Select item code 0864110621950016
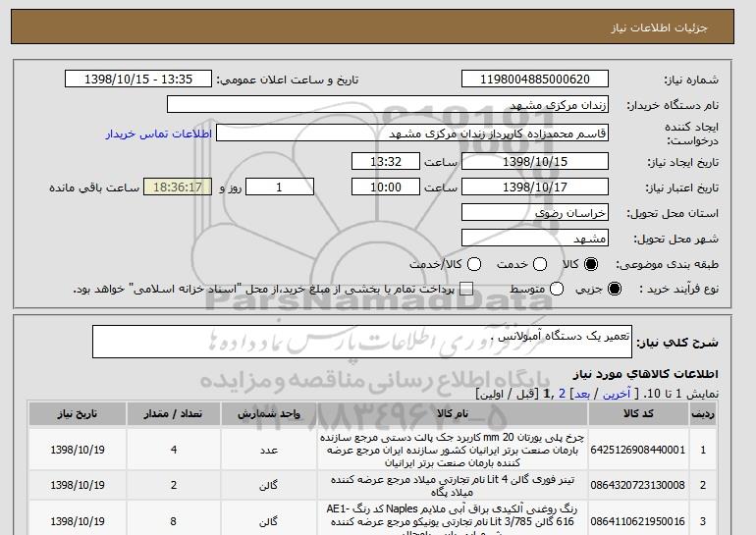The image size is (756, 535). [x=638, y=521]
